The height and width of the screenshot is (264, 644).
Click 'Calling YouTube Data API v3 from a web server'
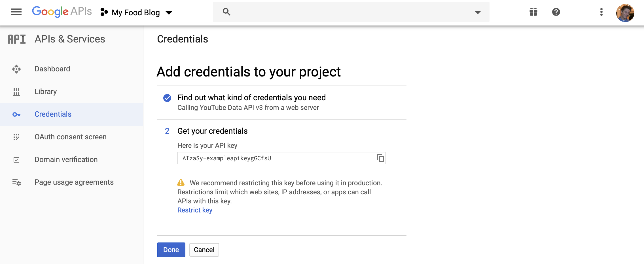[x=248, y=108]
